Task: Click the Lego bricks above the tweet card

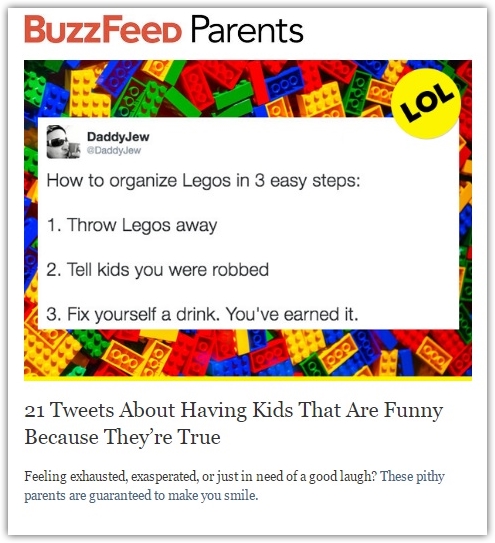Action: click(208, 88)
